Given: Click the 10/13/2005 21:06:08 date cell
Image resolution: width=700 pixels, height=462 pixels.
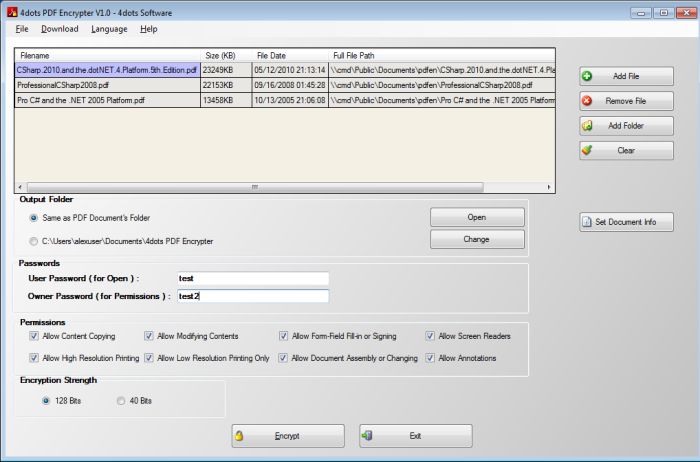Looking at the screenshot, I should point(290,100).
